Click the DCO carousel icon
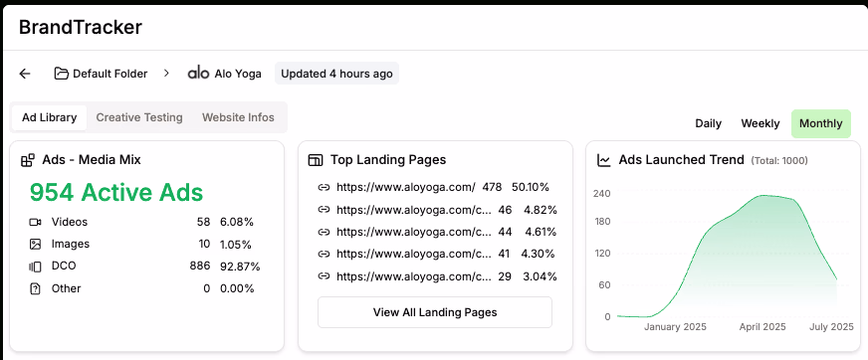Image resolution: width=868 pixels, height=360 pixels. coord(35,267)
